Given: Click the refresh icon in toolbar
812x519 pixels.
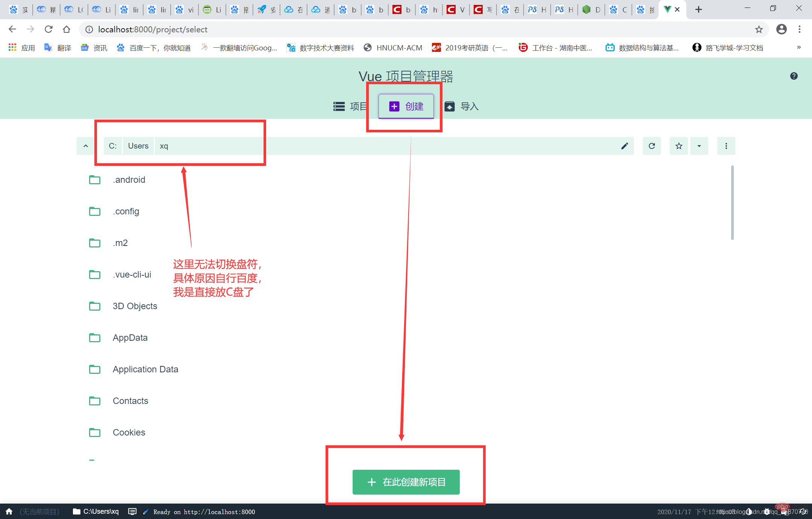Looking at the screenshot, I should [651, 146].
